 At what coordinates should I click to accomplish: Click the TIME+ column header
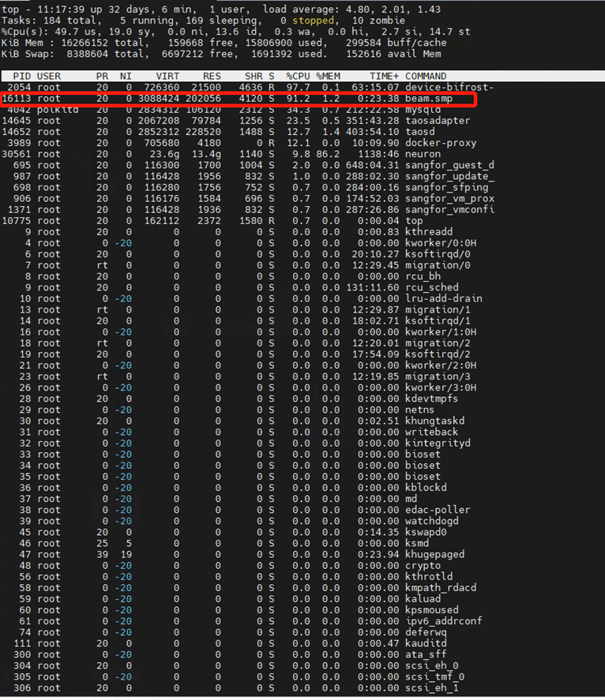(382, 76)
